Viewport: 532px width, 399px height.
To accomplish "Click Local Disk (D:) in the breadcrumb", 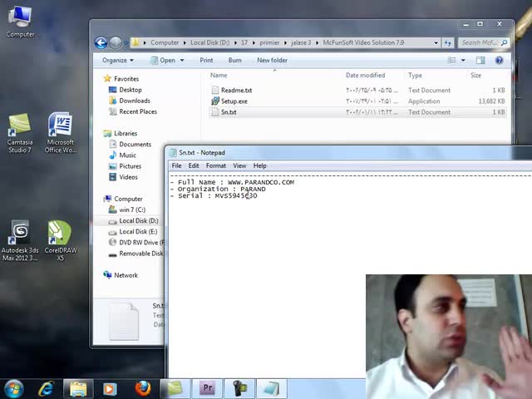I will (210, 42).
